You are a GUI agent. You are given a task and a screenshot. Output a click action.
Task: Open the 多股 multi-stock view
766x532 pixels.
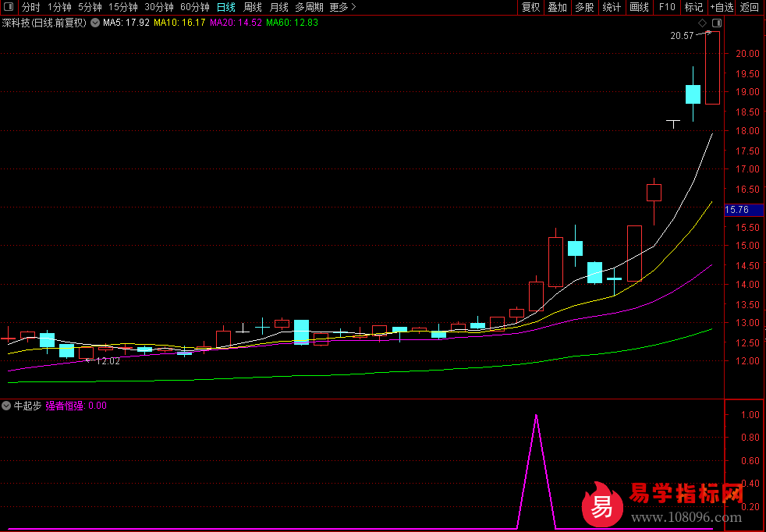pyautogui.click(x=585, y=7)
